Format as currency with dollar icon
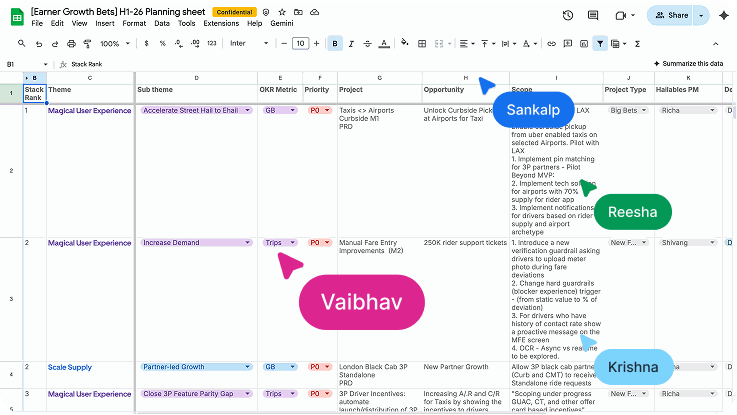Image resolution: width=737 pixels, height=415 pixels. [148, 44]
